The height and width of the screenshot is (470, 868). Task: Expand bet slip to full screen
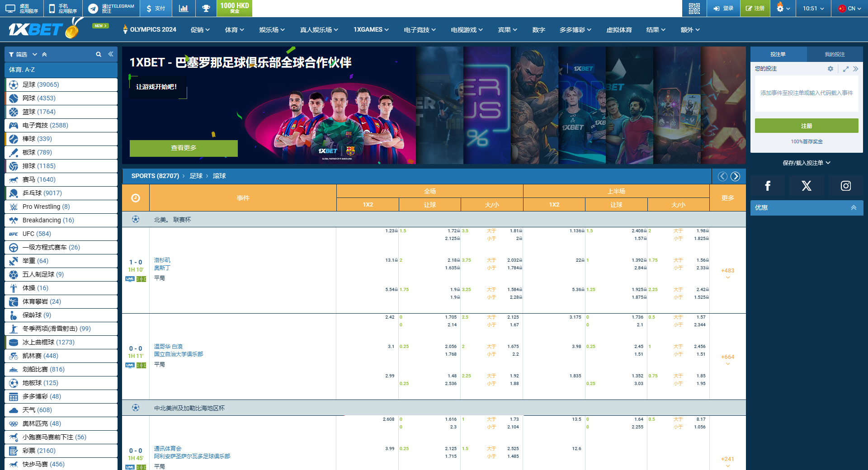tap(845, 69)
